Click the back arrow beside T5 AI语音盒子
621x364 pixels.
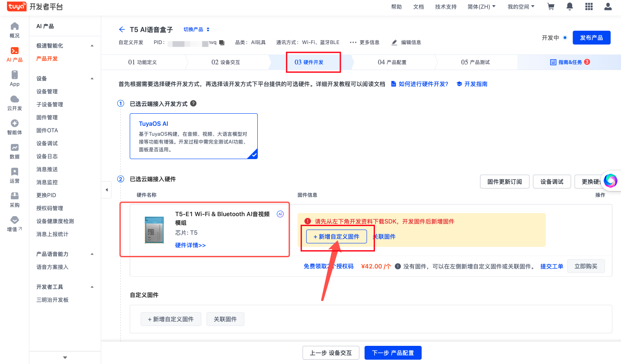[x=122, y=29]
